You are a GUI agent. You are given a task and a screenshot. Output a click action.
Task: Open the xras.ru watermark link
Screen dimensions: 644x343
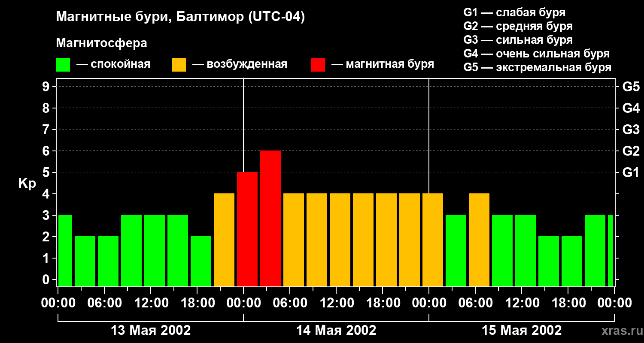[620, 331]
